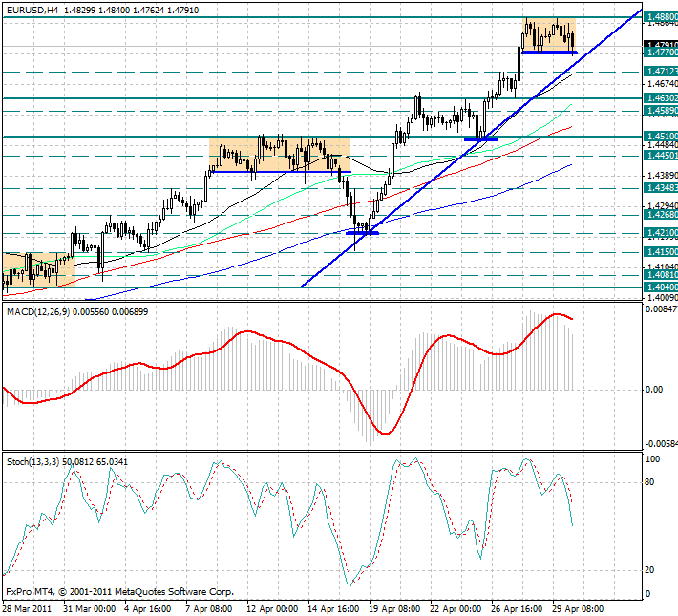Click the FxPro MT4 MetaQuotes copyright text

[x=119, y=592]
